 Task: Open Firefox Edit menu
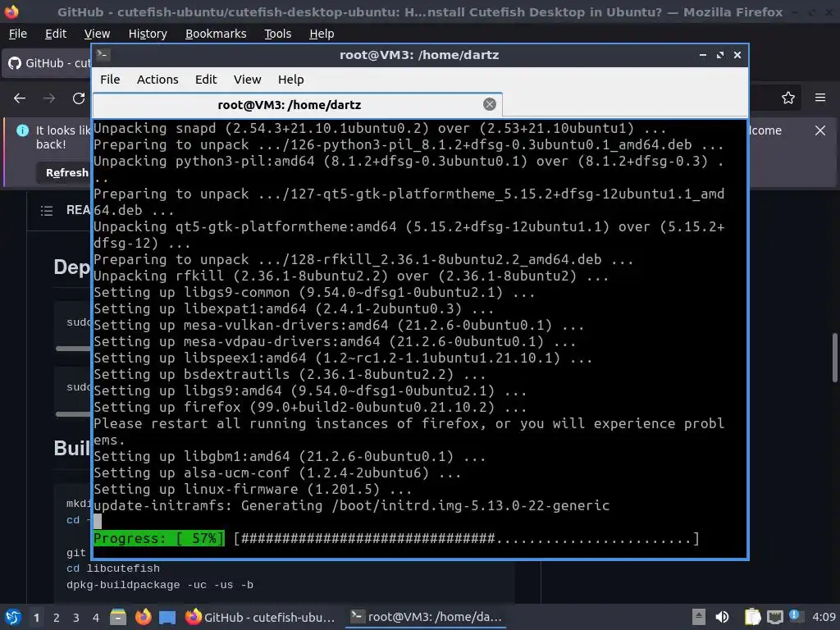pyautogui.click(x=56, y=34)
